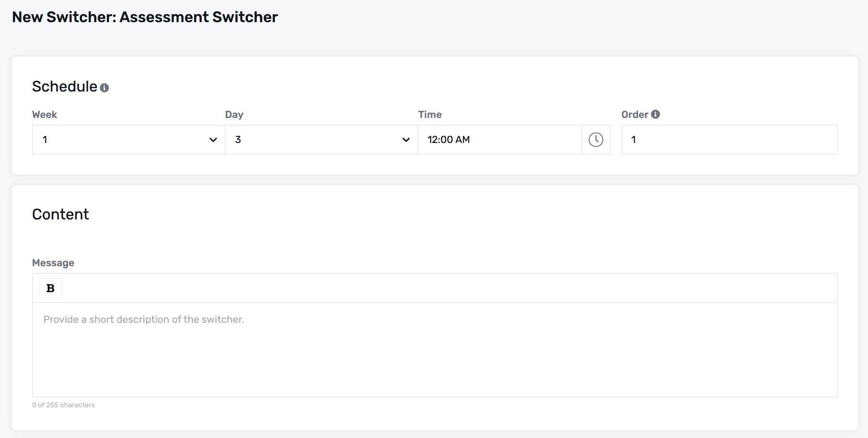The image size is (868, 438).
Task: Click the 'Time' field label
Action: 430,115
